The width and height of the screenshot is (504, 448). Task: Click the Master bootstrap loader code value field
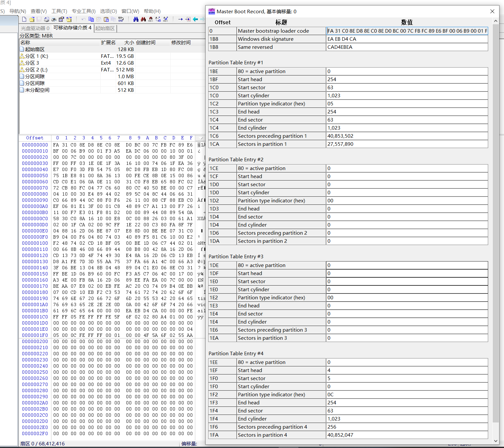[x=407, y=31]
